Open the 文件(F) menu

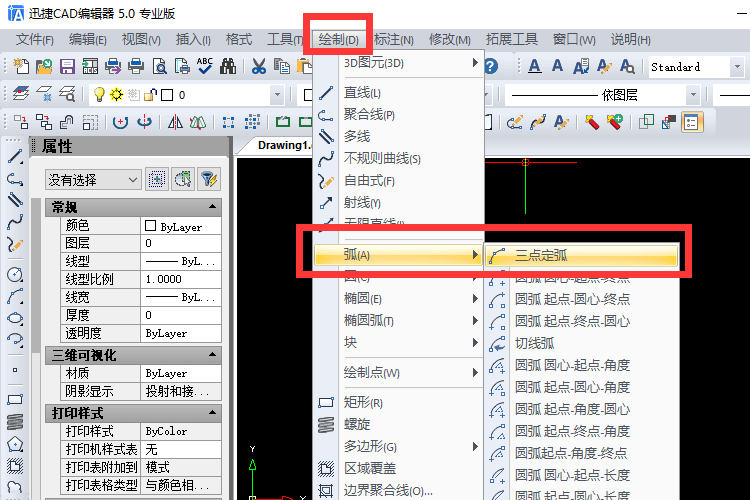34,40
